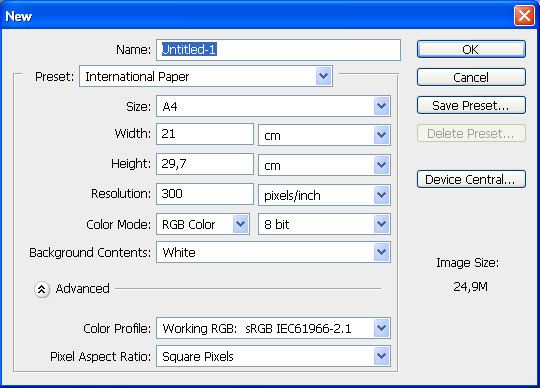Screen dimensions: 540x388
Task: Click the Resolution value field
Action: click(205, 194)
